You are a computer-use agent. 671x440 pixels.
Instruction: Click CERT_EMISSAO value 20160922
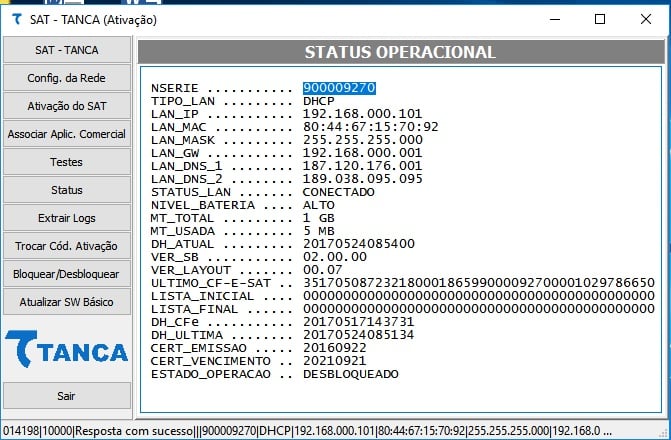[x=335, y=348]
